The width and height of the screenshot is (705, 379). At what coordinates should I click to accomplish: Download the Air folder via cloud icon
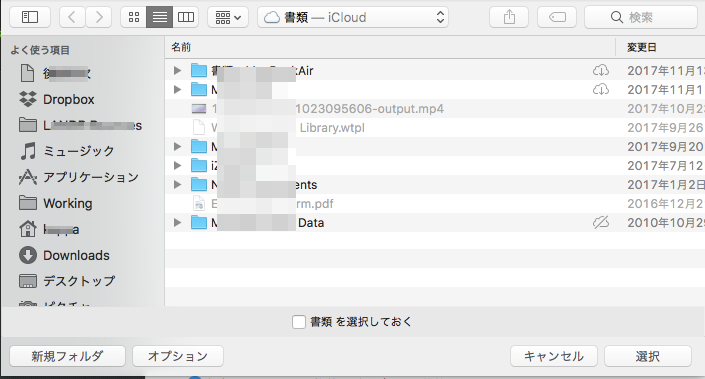[x=601, y=71]
